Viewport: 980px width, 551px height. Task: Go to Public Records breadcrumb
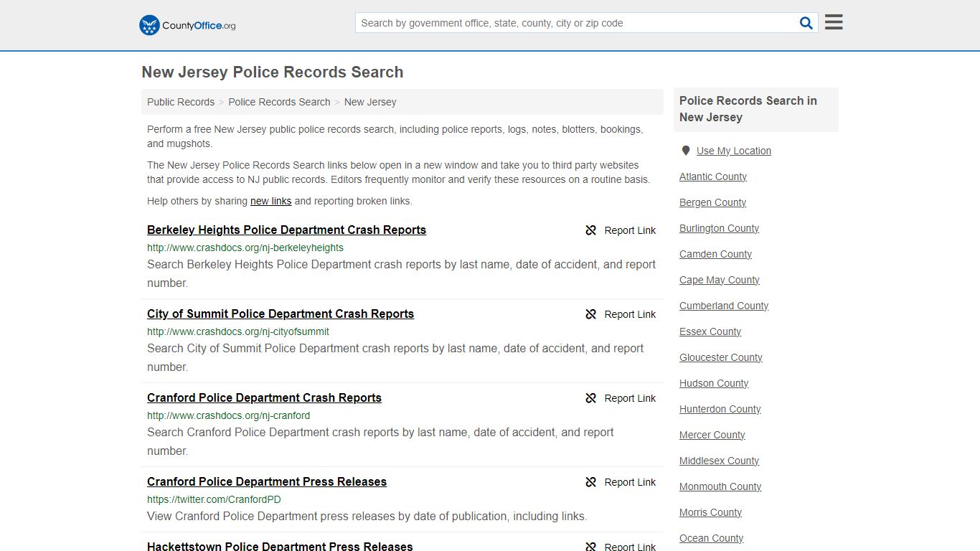click(181, 102)
